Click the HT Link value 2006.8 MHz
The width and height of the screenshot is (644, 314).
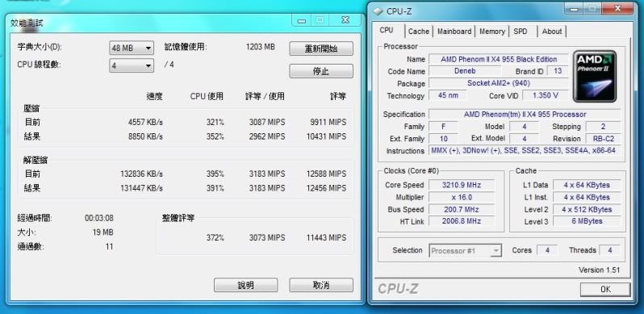click(462, 221)
